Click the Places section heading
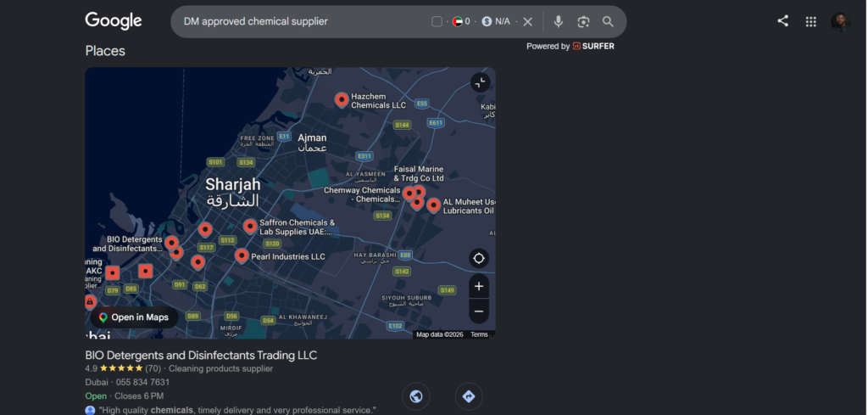This screenshot has height=415, width=868. tap(105, 51)
